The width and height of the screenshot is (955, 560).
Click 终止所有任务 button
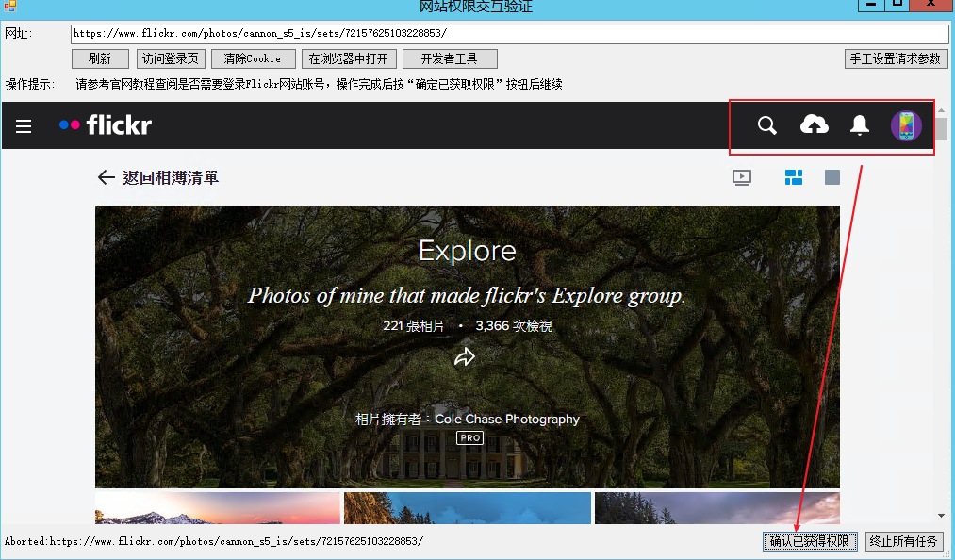pos(904,541)
